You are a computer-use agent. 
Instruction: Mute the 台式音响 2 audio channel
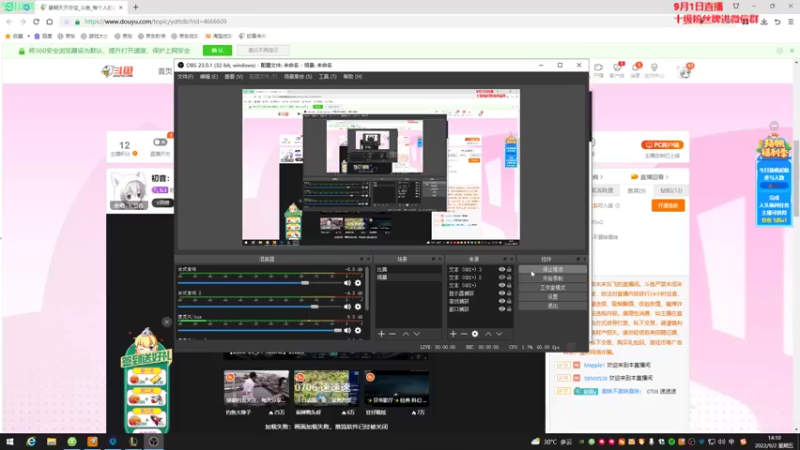coord(347,307)
